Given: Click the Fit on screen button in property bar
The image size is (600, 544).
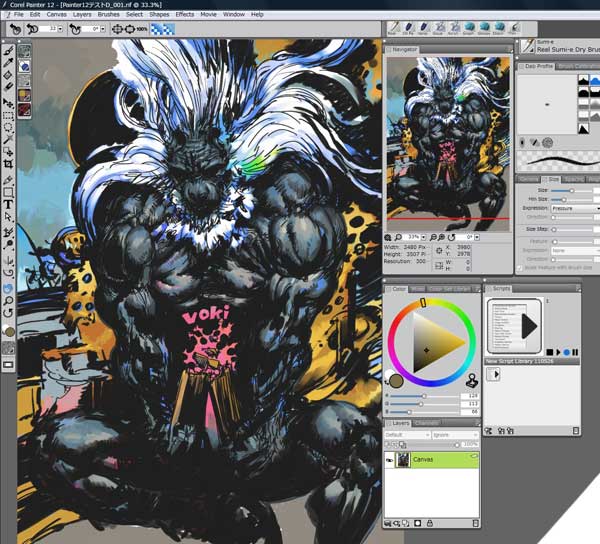Looking at the screenshot, I should (x=129, y=29).
